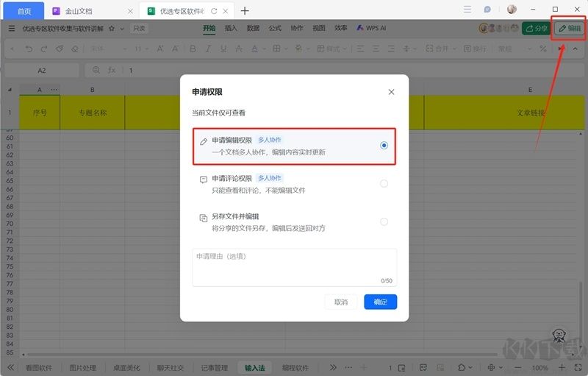Click the decrease font size icon

click(175, 49)
